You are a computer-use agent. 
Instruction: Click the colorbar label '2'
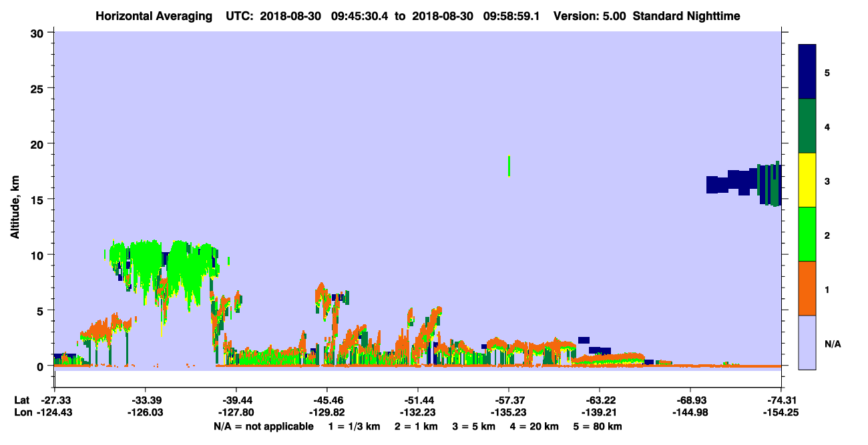point(827,235)
